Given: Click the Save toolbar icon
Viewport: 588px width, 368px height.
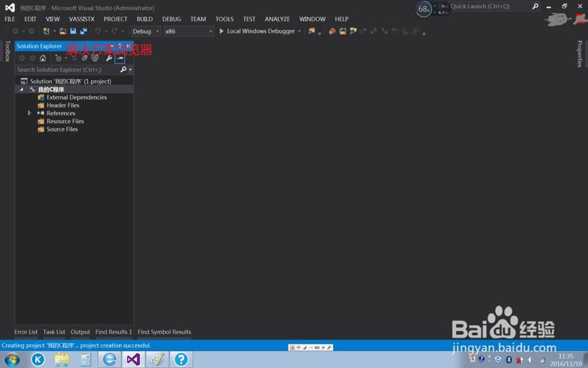Looking at the screenshot, I should coord(73,31).
